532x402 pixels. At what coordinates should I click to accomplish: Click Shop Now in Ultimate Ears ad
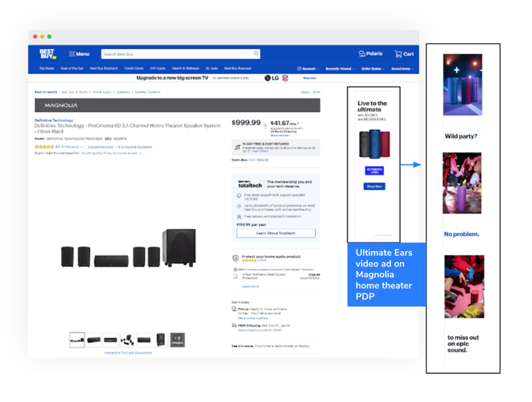375,186
